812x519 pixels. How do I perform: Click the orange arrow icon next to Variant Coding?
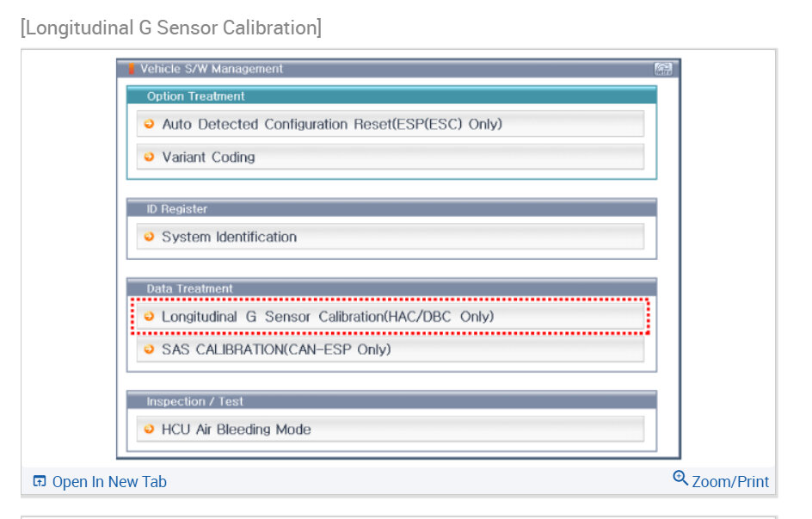tap(150, 157)
